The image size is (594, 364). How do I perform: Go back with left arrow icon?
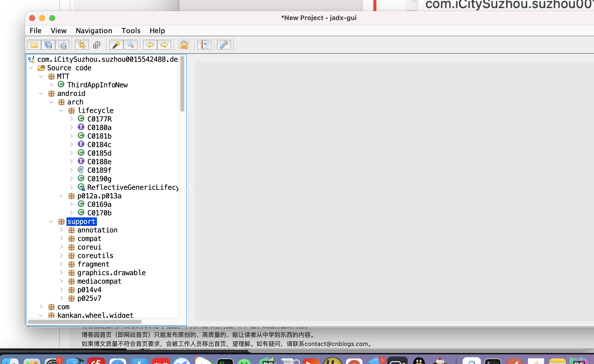click(x=150, y=45)
